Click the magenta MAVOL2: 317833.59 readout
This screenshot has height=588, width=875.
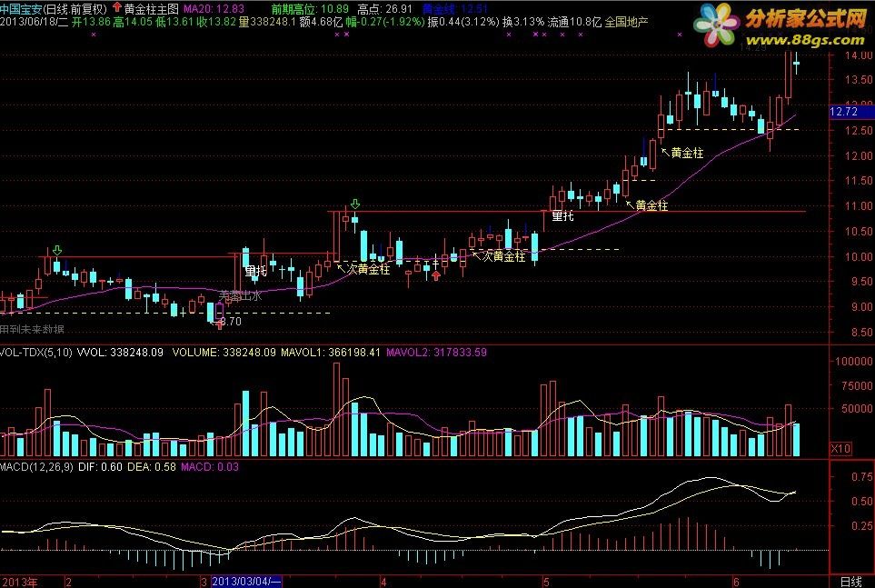pos(436,353)
